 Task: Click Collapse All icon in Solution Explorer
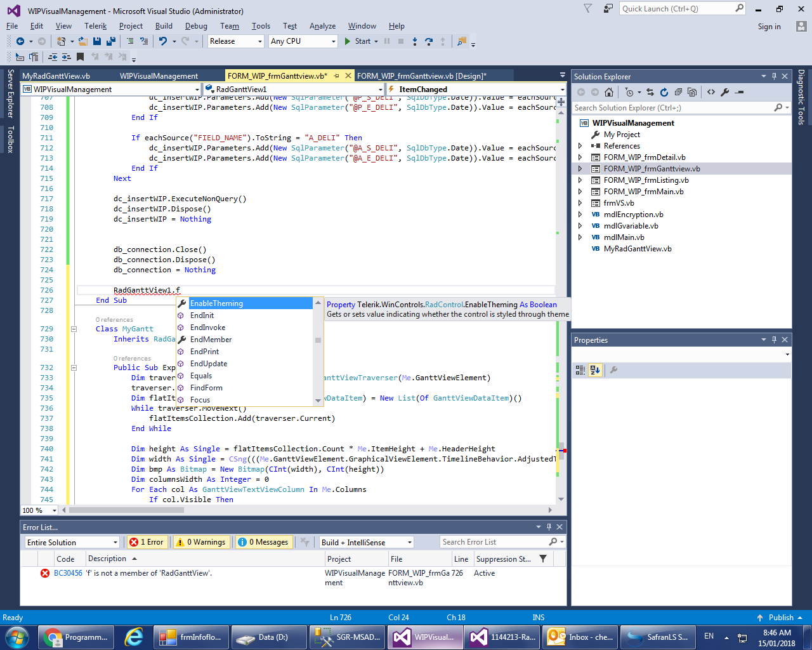(x=678, y=92)
